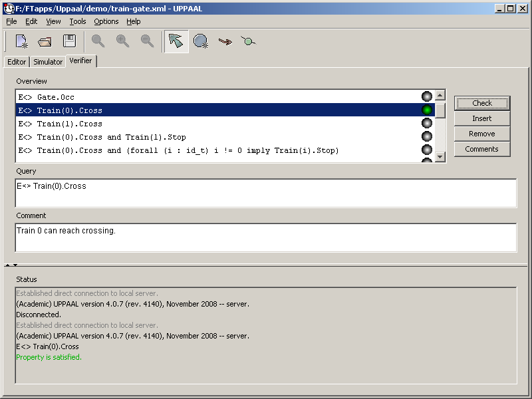Click the New system toolbar icon
The height and width of the screenshot is (399, 532).
tap(22, 41)
